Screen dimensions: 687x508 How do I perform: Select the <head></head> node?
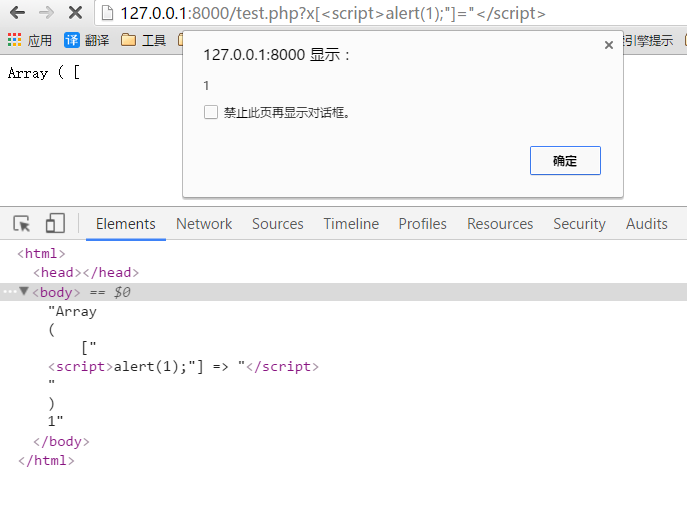[86, 273]
